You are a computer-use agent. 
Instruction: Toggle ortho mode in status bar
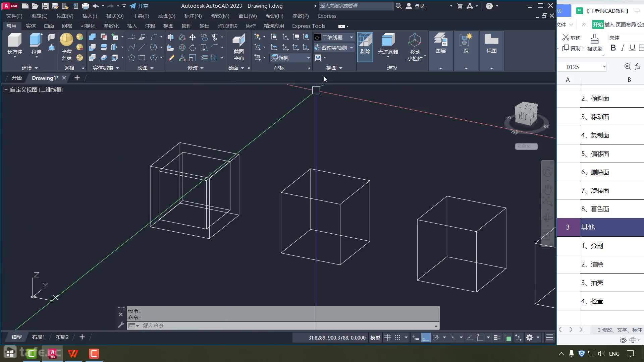tap(426, 338)
